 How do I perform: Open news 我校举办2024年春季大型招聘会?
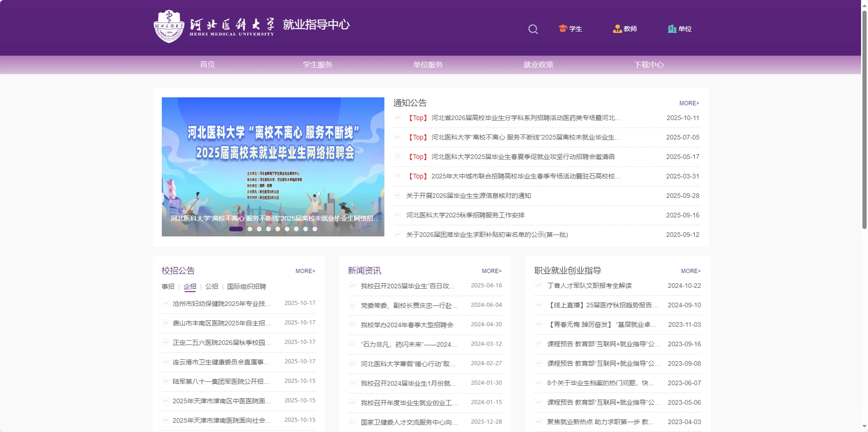coord(407,325)
